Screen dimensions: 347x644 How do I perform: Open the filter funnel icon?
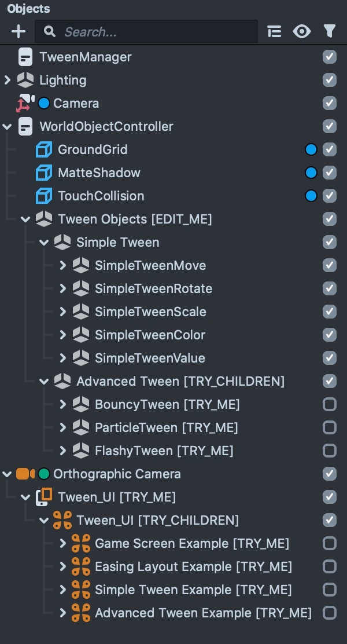tap(330, 31)
